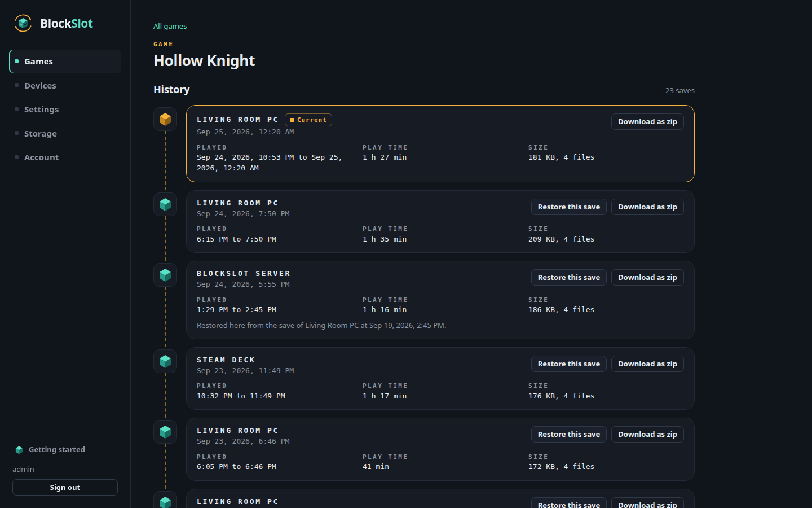This screenshot has width=812, height=508.
Task: Click the Hollow Knight game title
Action: [204, 61]
